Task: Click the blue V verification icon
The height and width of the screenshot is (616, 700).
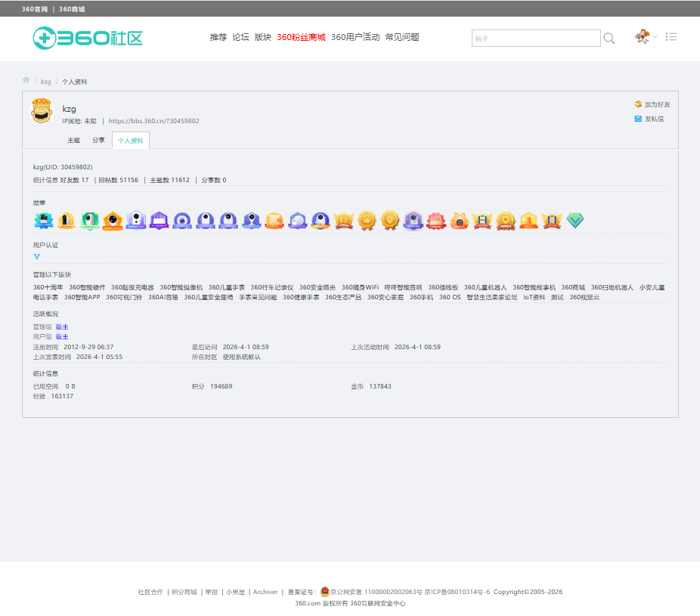Action: click(37, 257)
